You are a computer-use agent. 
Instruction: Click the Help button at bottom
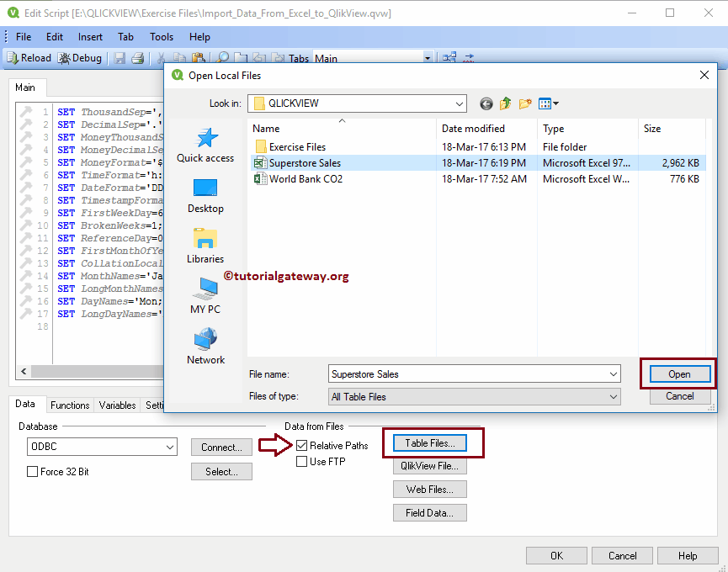pyautogui.click(x=687, y=556)
